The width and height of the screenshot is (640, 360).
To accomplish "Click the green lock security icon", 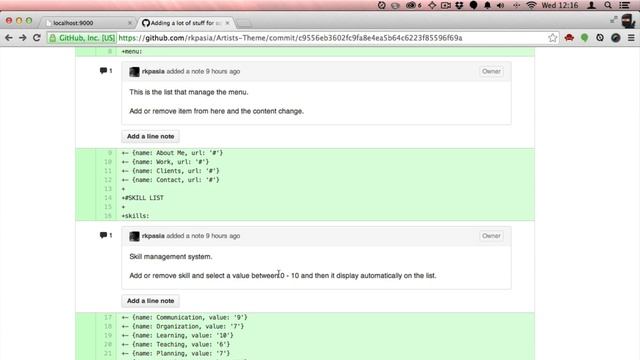I will [x=52, y=38].
